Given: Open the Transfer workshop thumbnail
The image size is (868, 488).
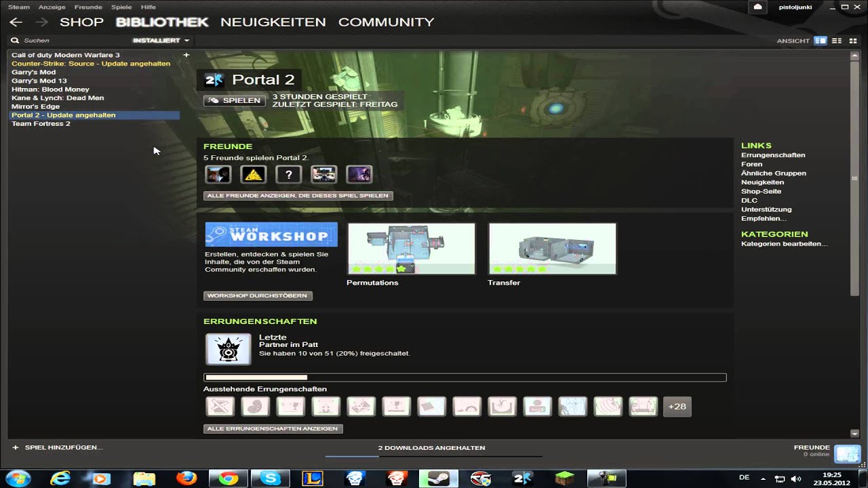Looking at the screenshot, I should (x=553, y=249).
